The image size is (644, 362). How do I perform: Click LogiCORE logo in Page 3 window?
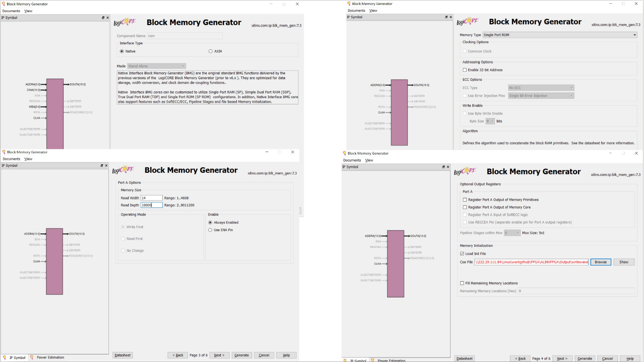pyautogui.click(x=123, y=170)
